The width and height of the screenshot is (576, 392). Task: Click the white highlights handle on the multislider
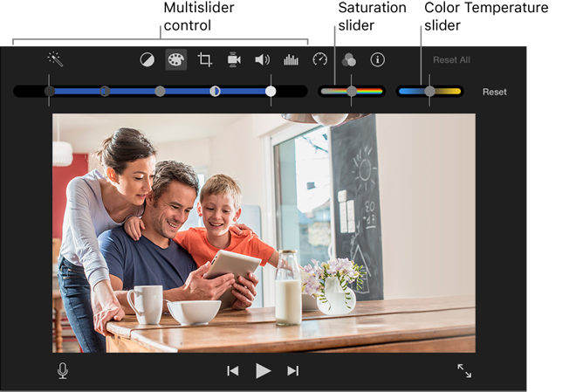pos(271,91)
